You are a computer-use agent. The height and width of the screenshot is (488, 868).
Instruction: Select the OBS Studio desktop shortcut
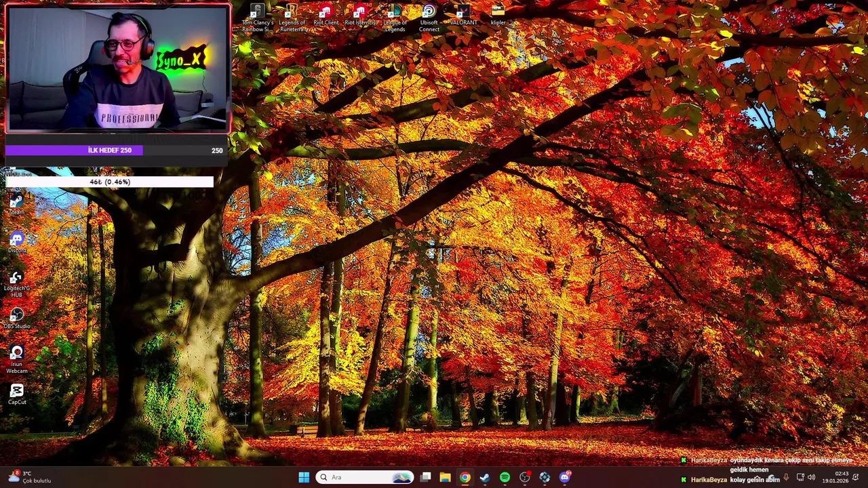17,319
